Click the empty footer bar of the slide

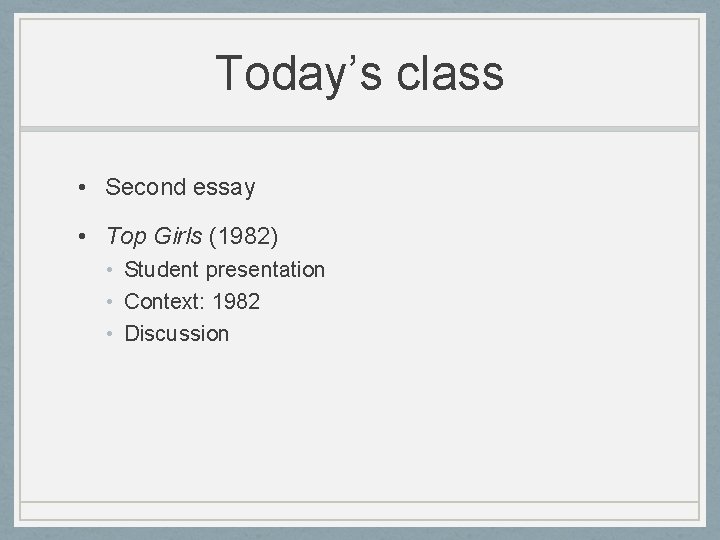(x=360, y=511)
